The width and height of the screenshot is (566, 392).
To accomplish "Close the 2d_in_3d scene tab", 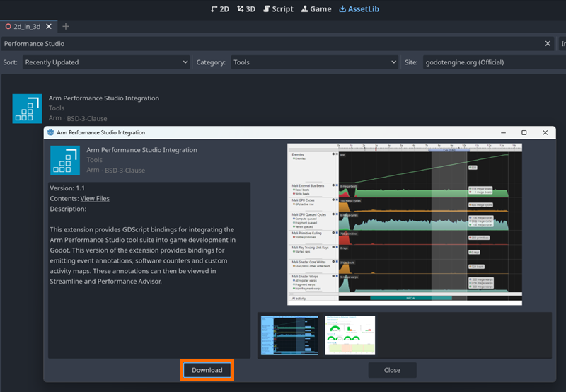I will click(x=49, y=27).
